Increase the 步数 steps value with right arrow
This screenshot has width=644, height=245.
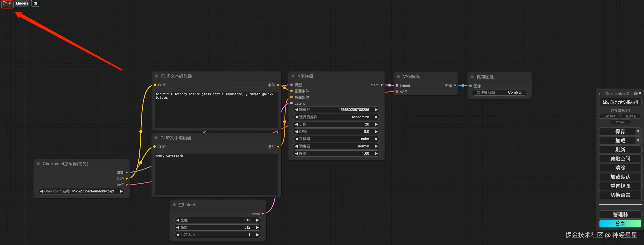point(376,124)
